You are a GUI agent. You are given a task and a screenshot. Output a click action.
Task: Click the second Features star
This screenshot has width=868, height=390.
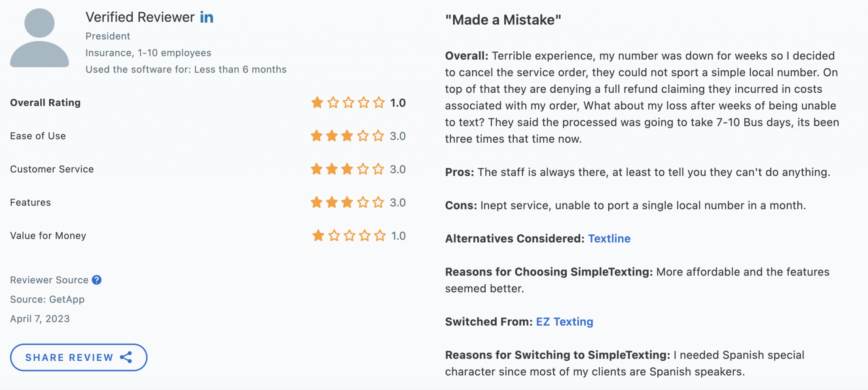click(x=332, y=202)
